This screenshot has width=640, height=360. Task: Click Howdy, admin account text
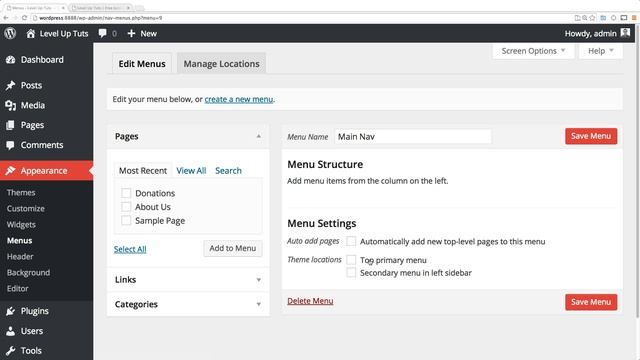[590, 33]
